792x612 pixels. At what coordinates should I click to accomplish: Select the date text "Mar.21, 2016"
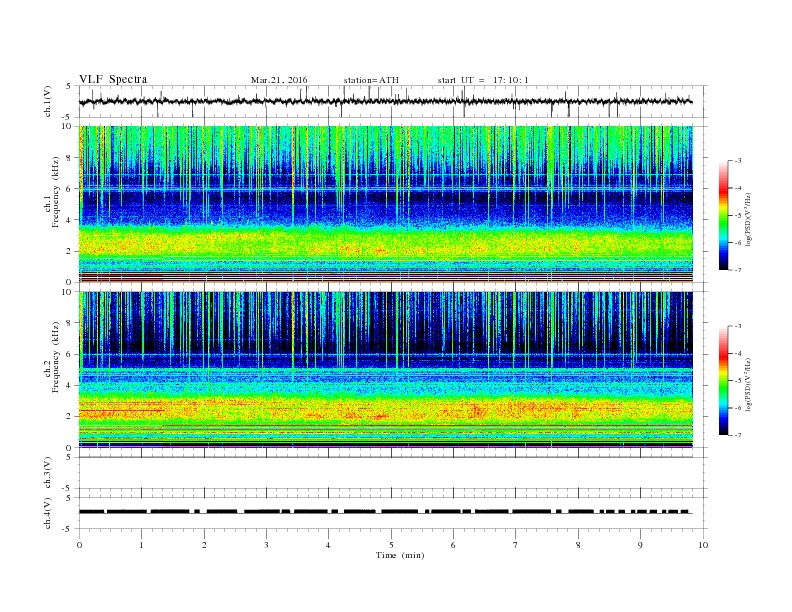coord(279,80)
